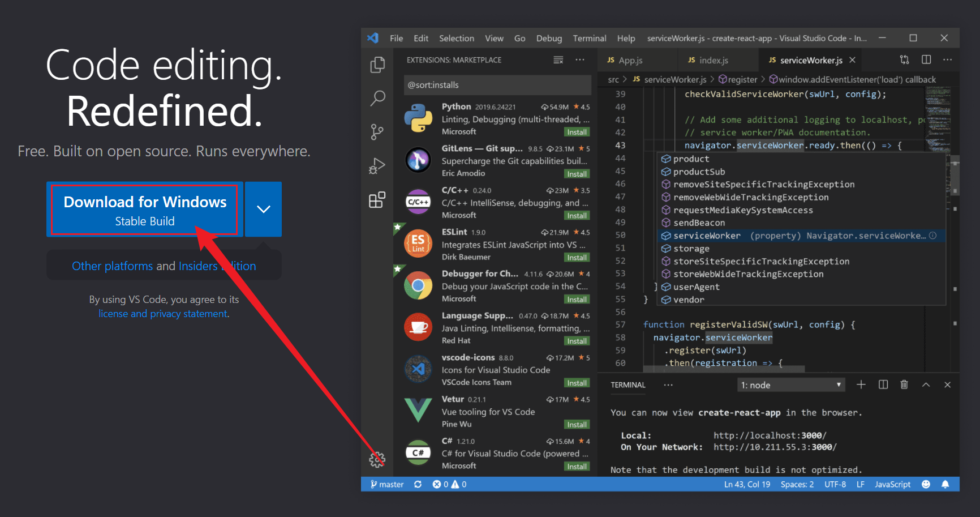
Task: Click the Filter Extensions icon
Action: tap(558, 59)
